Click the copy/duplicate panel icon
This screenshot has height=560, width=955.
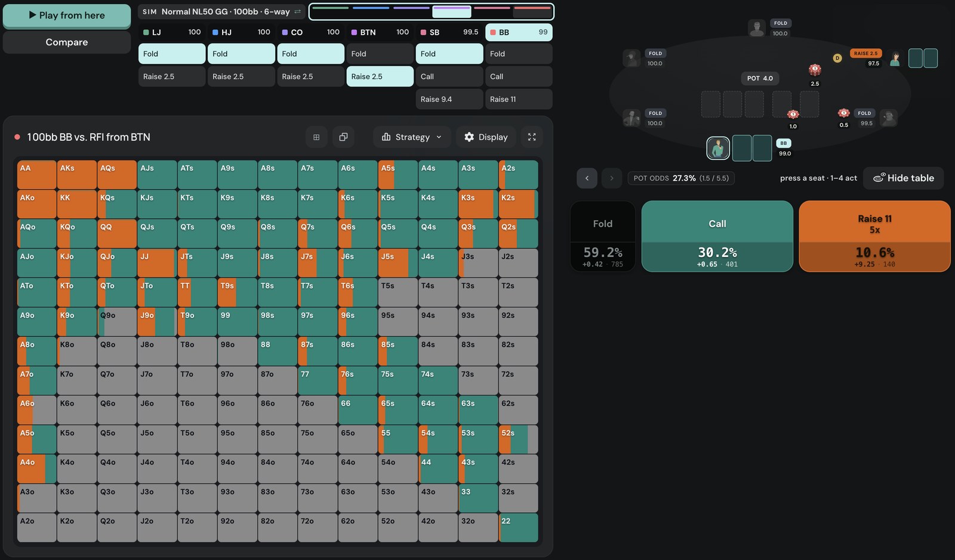343,137
